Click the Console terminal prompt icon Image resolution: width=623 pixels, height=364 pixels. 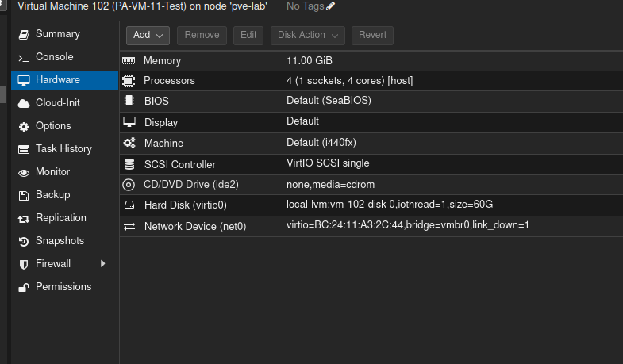coord(24,59)
